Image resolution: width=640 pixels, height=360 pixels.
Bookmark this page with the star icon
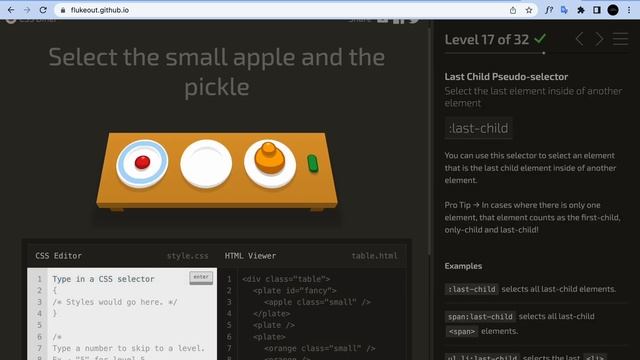click(529, 10)
